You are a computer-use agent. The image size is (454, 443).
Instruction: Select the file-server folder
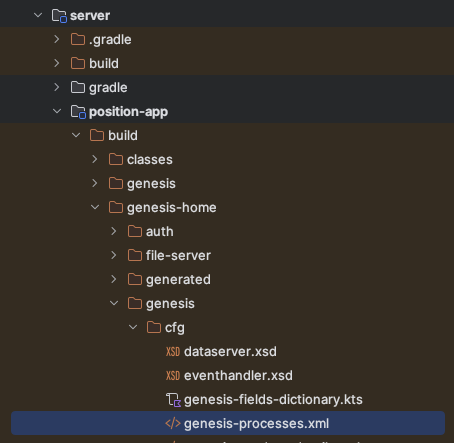click(178, 256)
